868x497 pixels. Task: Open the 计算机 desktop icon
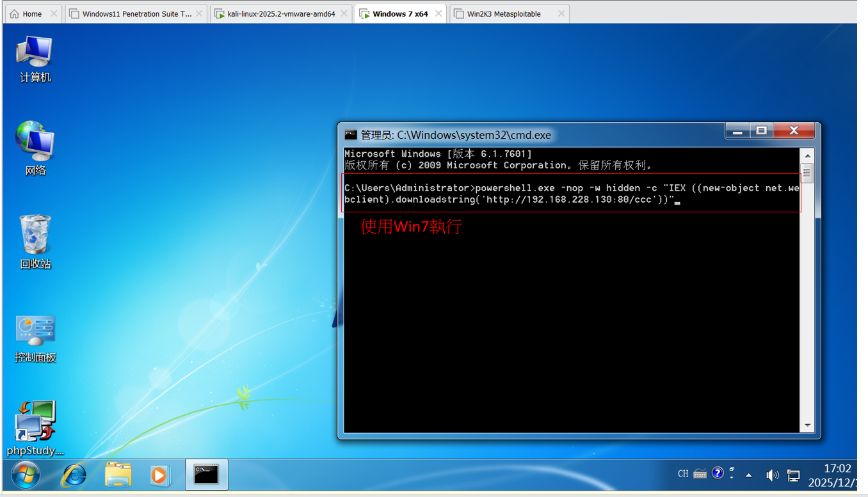35,59
